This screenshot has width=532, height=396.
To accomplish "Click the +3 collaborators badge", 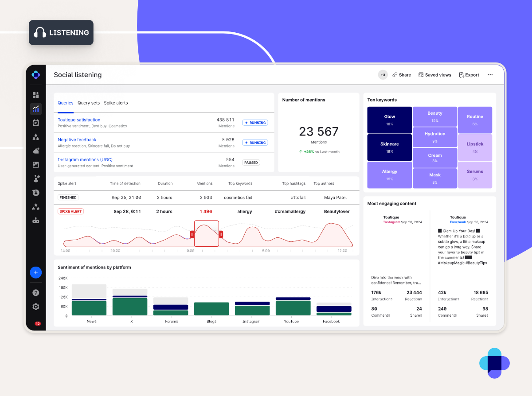I will coord(383,75).
